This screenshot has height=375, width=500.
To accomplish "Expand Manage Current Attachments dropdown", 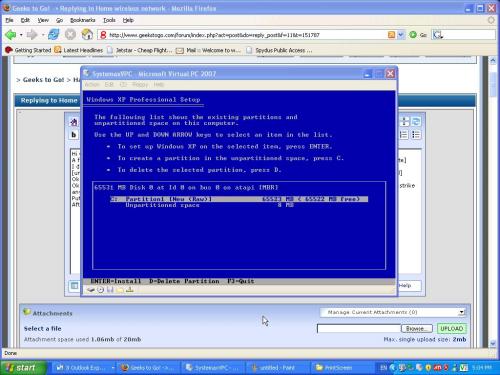I will click(461, 312).
